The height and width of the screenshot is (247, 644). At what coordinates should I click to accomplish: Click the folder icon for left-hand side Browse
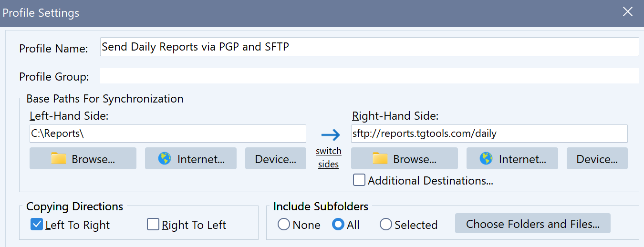tap(59, 159)
